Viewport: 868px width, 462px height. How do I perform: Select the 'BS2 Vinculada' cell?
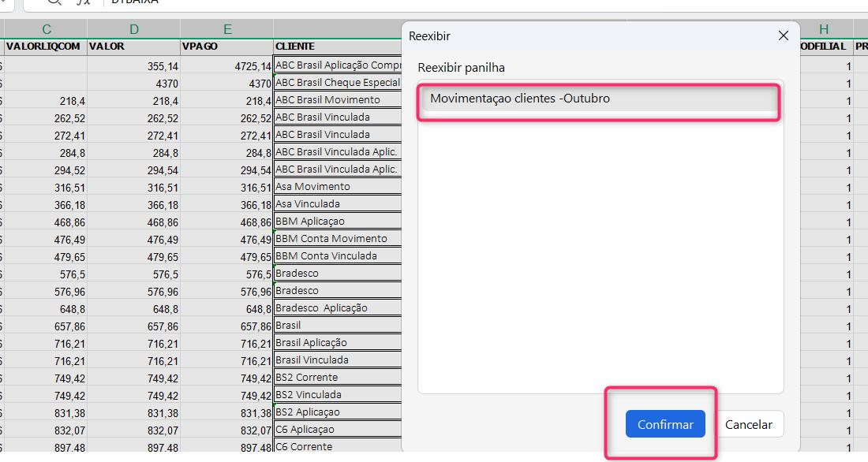tap(338, 395)
